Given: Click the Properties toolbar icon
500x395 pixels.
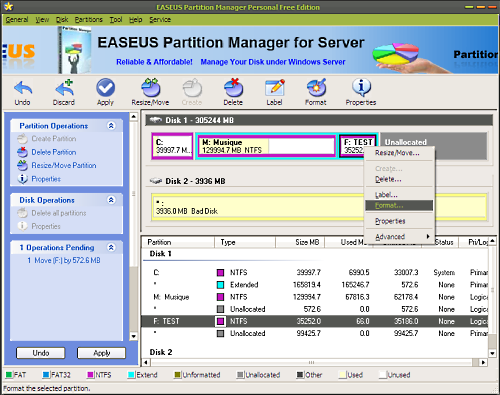Looking at the screenshot, I should point(361,87).
